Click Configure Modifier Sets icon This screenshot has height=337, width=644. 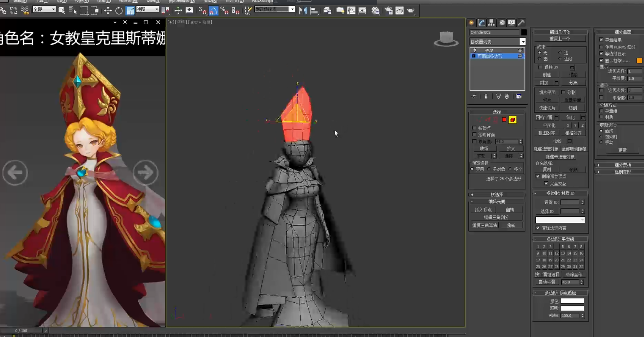519,96
